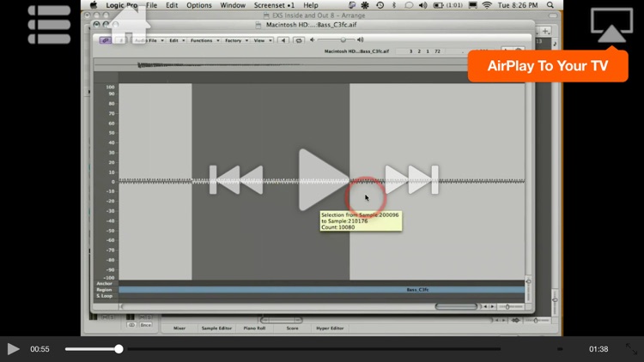The width and height of the screenshot is (644, 362).
Task: Click the quiet speaker icon left of the slider
Action: (x=313, y=39)
